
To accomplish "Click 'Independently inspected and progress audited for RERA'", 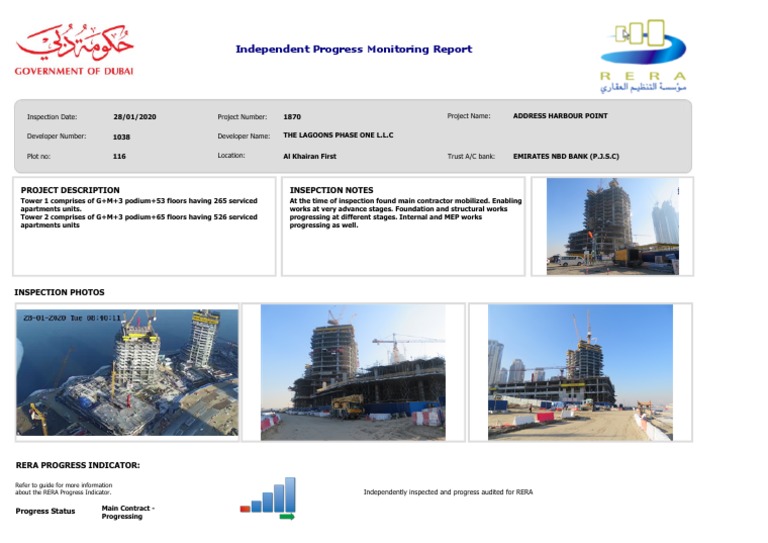I will pos(448,492).
